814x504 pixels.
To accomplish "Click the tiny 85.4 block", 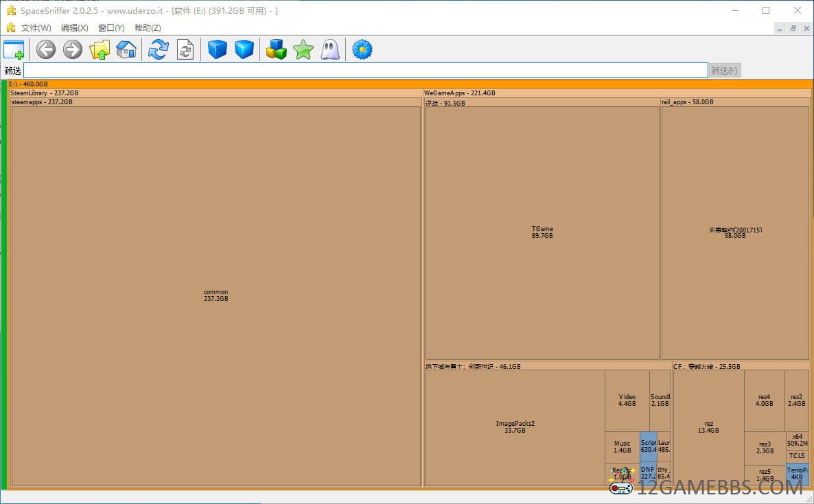I will pos(664,474).
